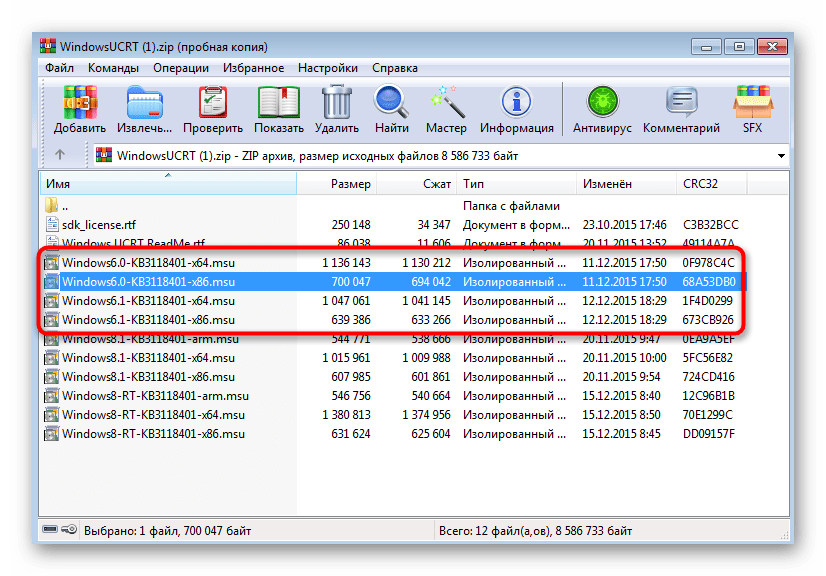Click CRC32 value C3B32BCC
826x576 pixels.
(711, 224)
